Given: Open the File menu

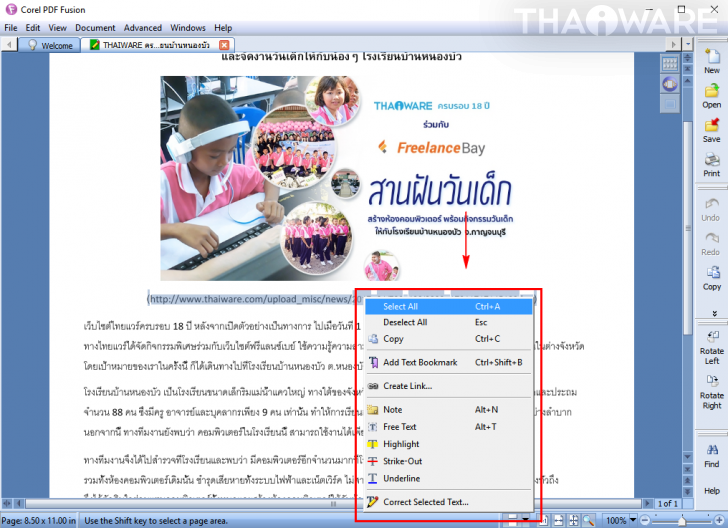Looking at the screenshot, I should [11, 28].
